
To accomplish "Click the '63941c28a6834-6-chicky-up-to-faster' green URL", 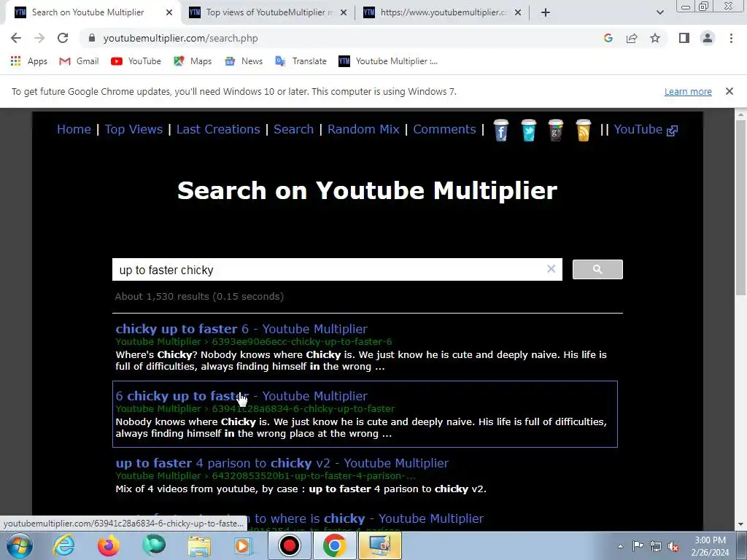I will (303, 408).
